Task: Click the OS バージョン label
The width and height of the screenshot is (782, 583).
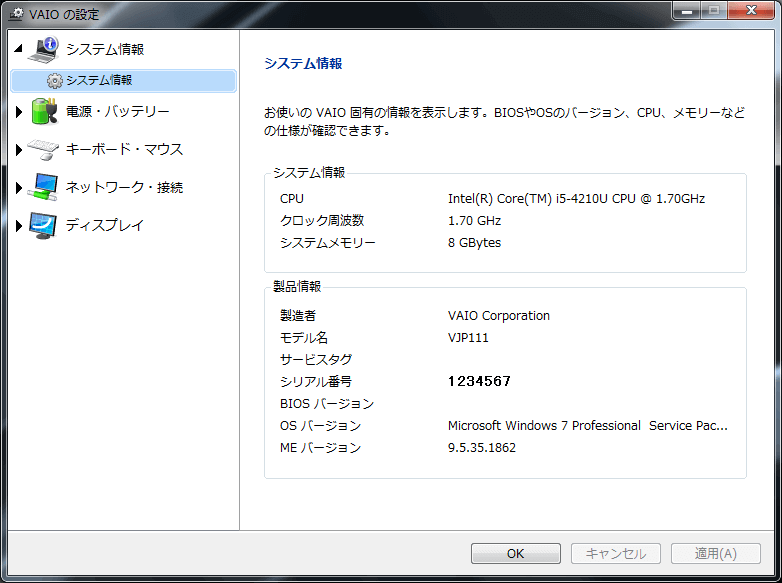Action: pyautogui.click(x=321, y=425)
